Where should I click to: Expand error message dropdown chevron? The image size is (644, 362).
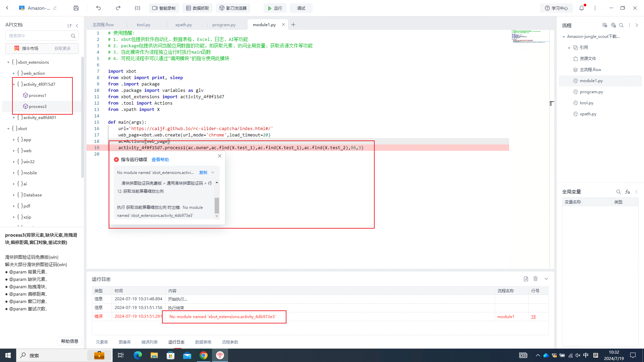point(213,173)
